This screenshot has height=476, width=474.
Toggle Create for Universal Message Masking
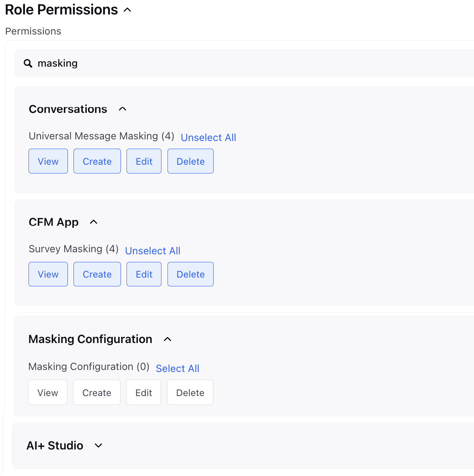click(x=97, y=161)
